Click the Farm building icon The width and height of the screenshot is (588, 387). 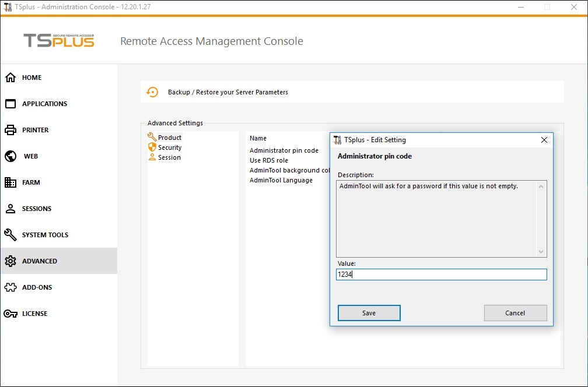tap(10, 182)
